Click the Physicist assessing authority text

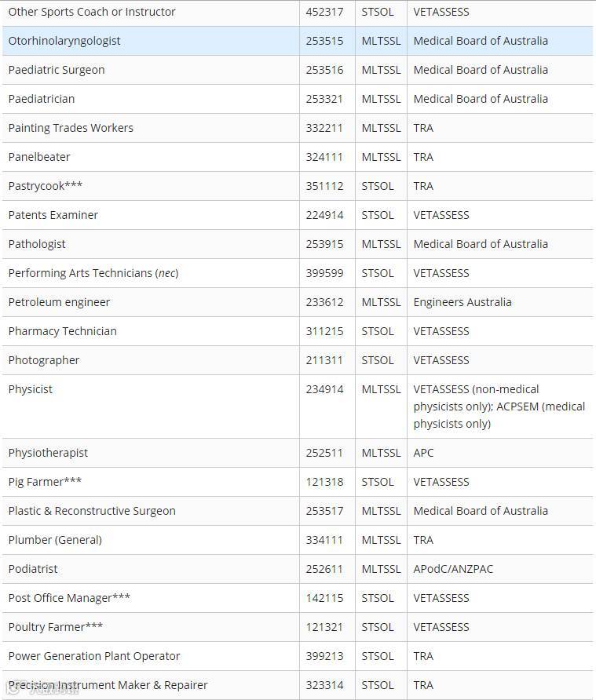tap(499, 407)
